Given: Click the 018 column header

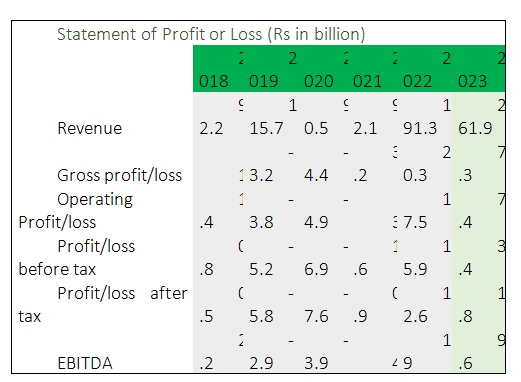Looking at the screenshot, I should point(214,81).
